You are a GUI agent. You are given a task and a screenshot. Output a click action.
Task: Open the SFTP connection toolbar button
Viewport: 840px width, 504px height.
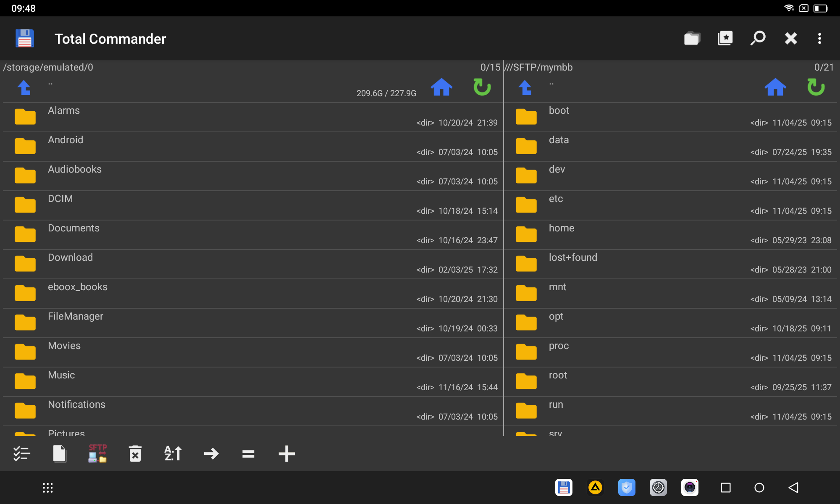[x=97, y=454]
